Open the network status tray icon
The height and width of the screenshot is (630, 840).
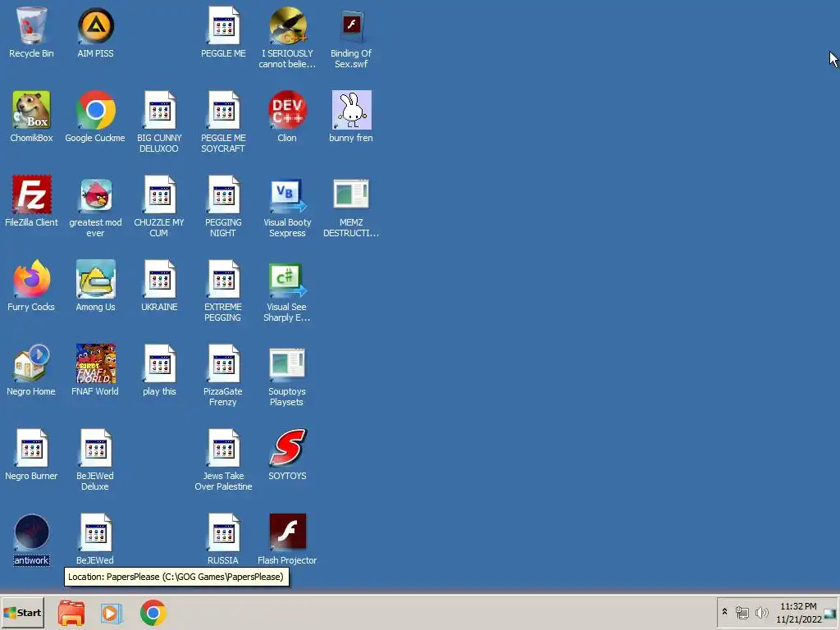(742, 612)
